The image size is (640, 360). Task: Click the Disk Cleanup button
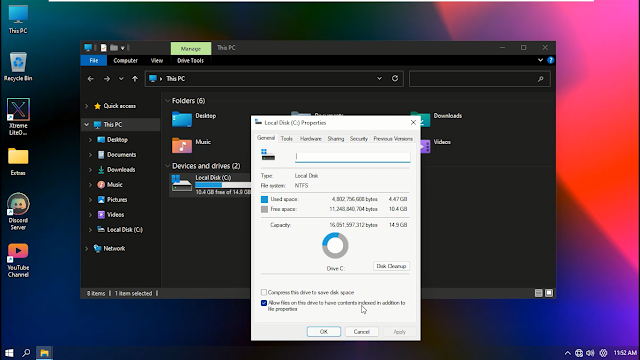[391, 266]
